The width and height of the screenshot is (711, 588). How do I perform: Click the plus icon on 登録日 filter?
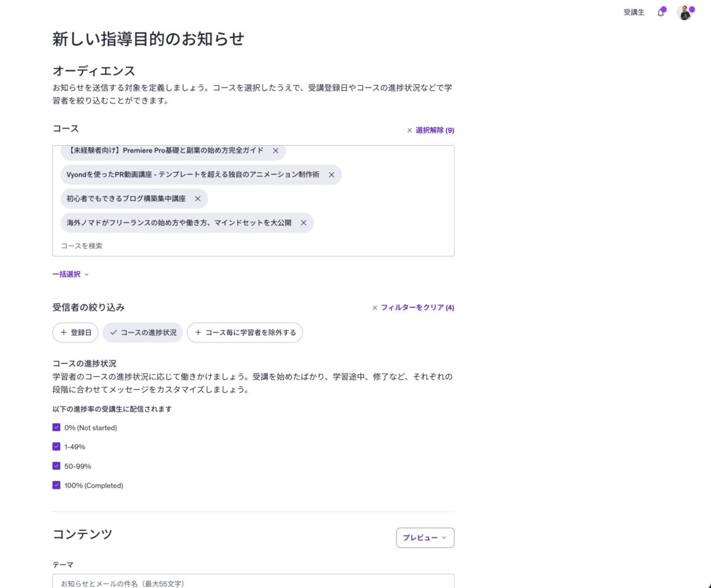pos(64,333)
